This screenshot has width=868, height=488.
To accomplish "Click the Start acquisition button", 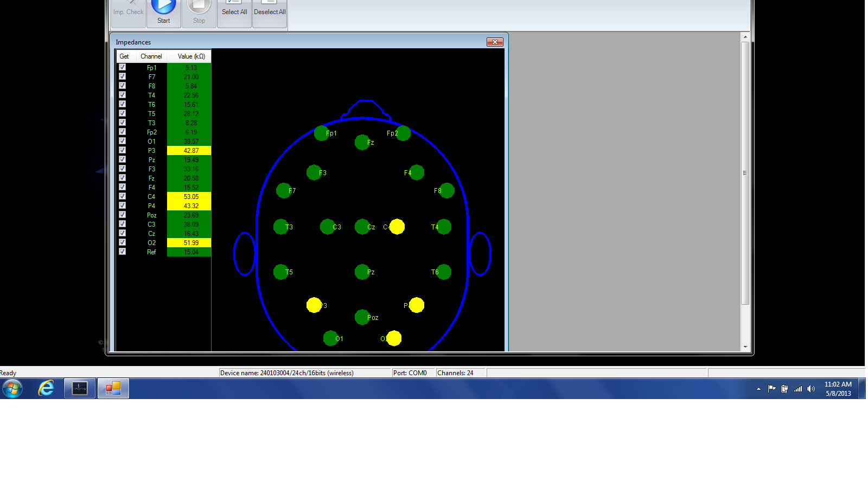I will [163, 12].
